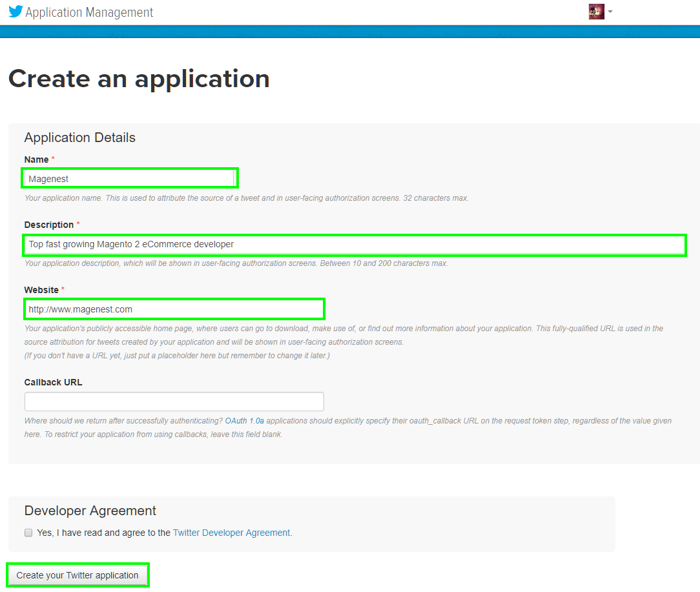Click the Twitter bird logo
Image resolution: width=700 pixels, height=592 pixels.
(x=15, y=12)
